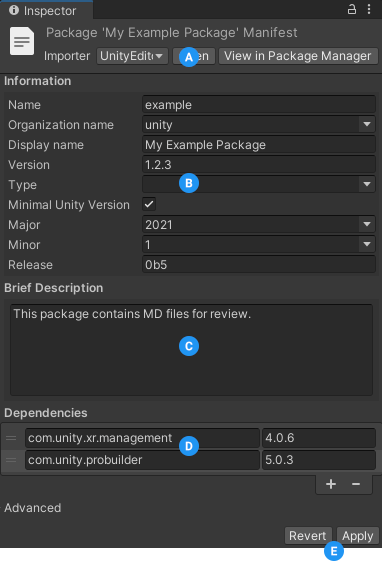Remove dependency with the minus button
382x562 pixels.
(355, 484)
